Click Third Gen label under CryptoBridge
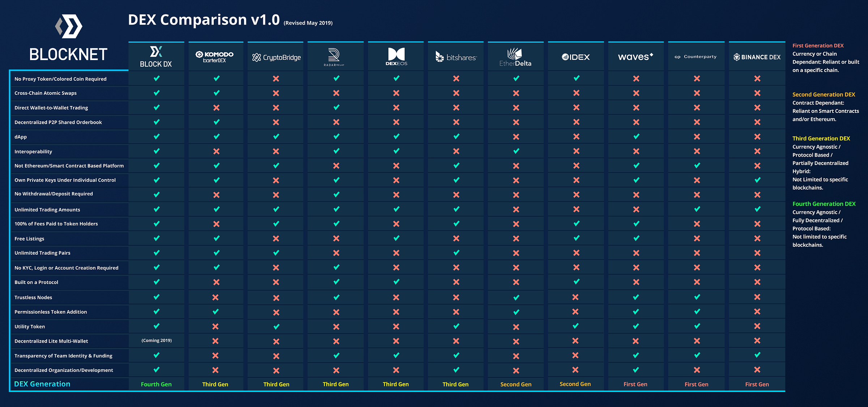The width and height of the screenshot is (868, 407). [276, 384]
